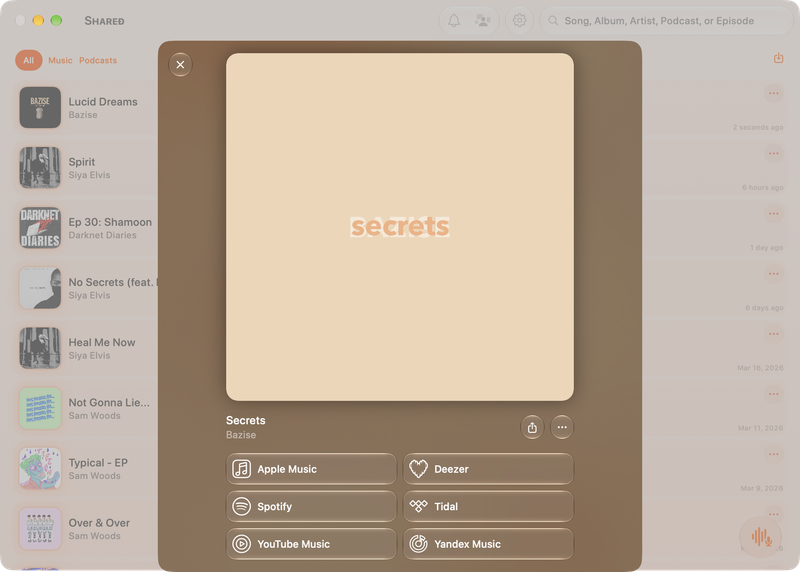
Task: Click the Bazise artist name under Secrets
Action: 241,435
